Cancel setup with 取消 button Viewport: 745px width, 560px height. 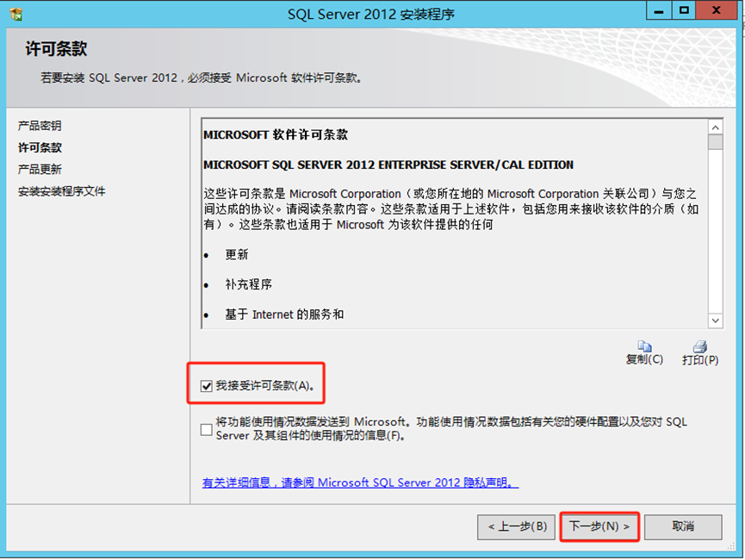(683, 526)
